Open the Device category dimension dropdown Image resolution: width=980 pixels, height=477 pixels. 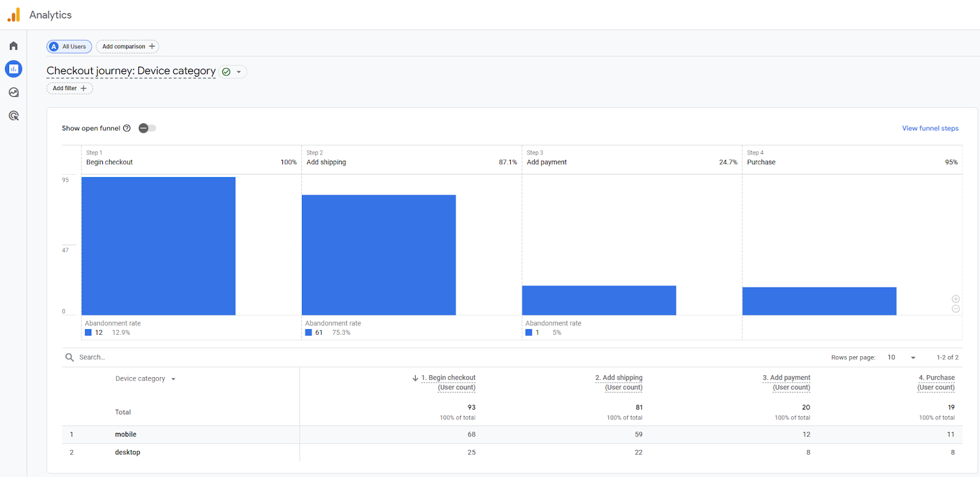coord(173,379)
